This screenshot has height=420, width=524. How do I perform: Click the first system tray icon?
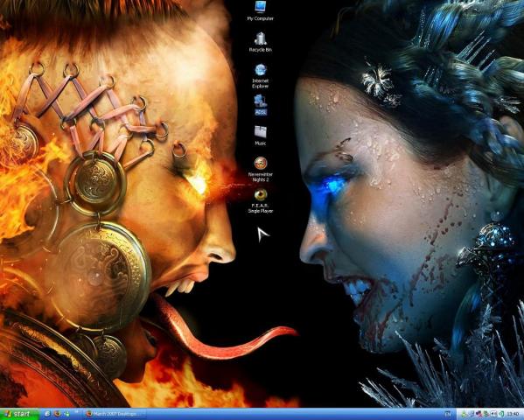(x=464, y=414)
